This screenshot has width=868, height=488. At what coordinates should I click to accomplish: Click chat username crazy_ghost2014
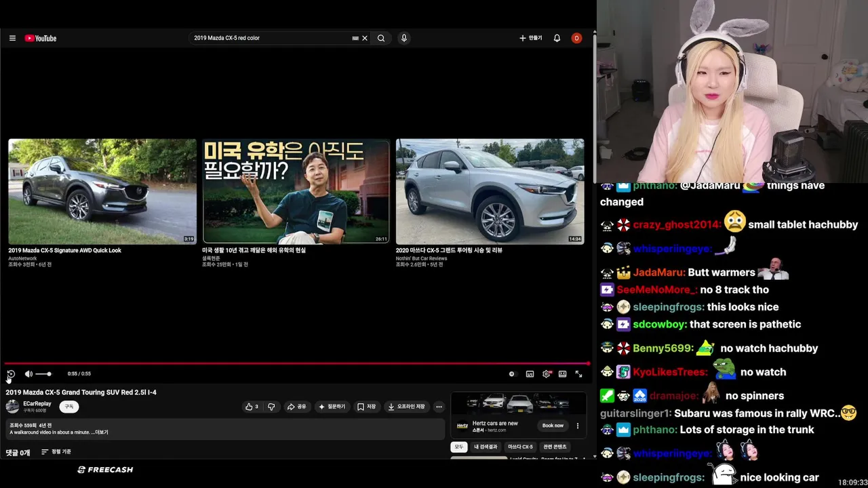[677, 225]
